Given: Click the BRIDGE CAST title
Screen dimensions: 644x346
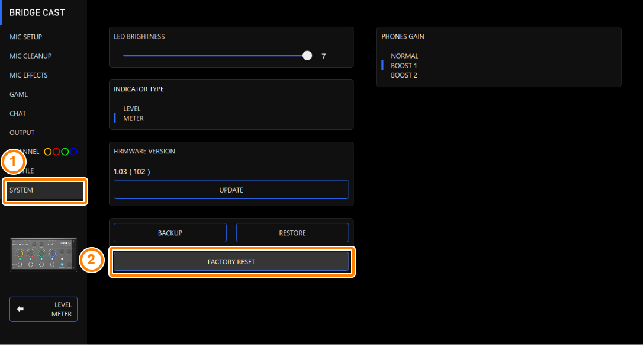Looking at the screenshot, I should click(37, 13).
